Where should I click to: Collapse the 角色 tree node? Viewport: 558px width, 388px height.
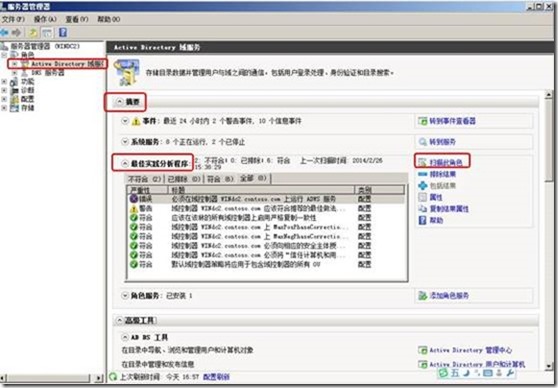coord(4,55)
